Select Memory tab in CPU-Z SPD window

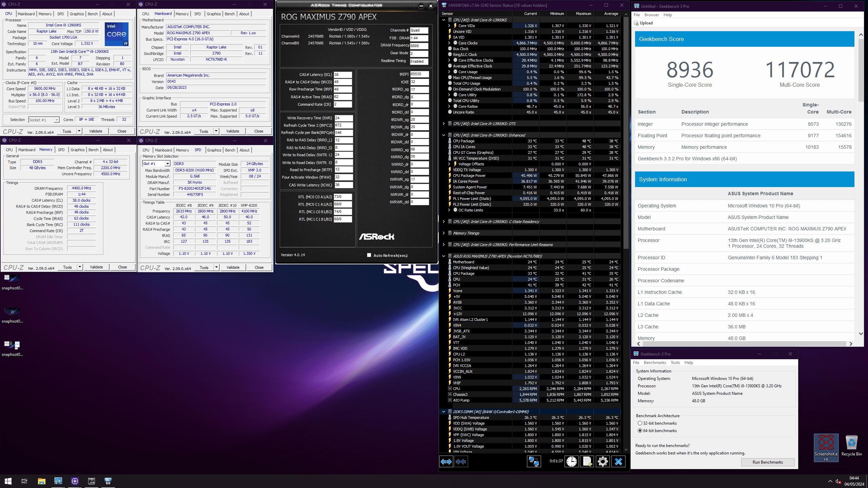click(182, 150)
